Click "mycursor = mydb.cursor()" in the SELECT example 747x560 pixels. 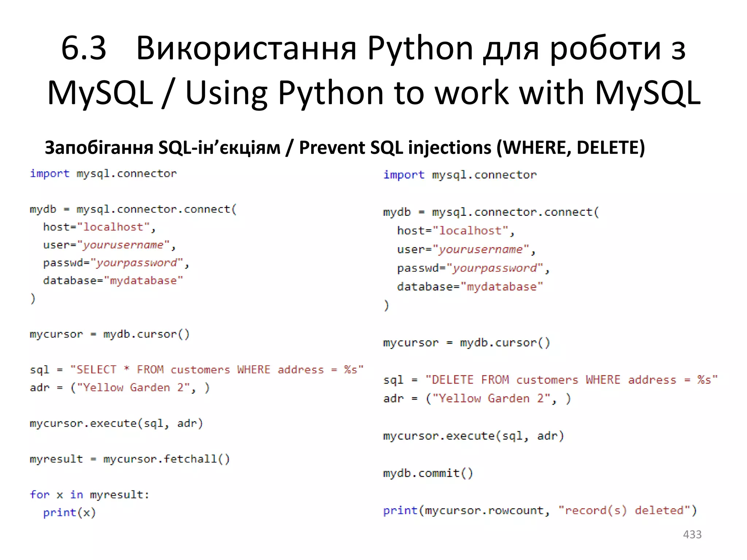coord(110,334)
